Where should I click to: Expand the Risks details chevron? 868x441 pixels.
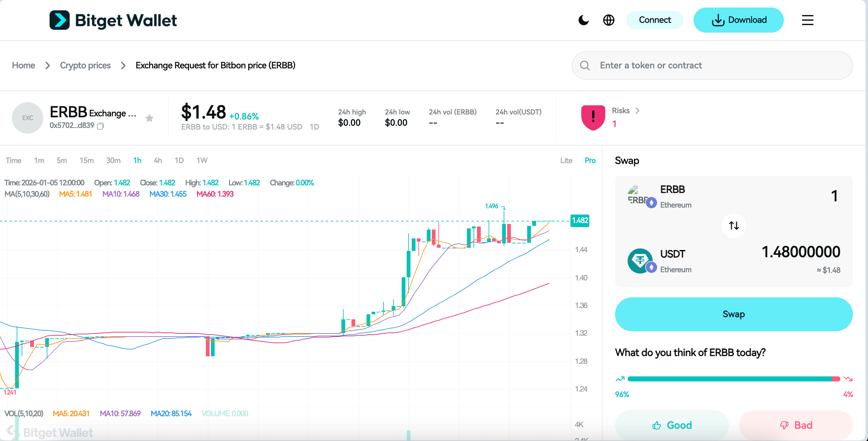[x=638, y=110]
